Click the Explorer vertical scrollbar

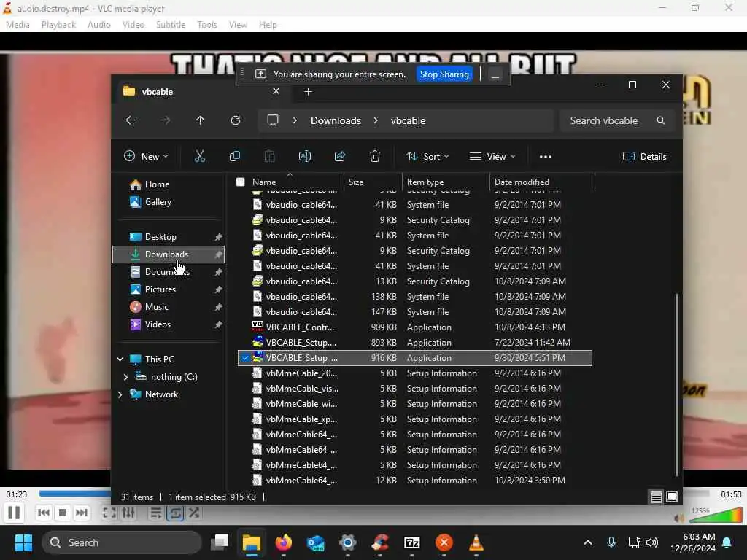(677, 384)
